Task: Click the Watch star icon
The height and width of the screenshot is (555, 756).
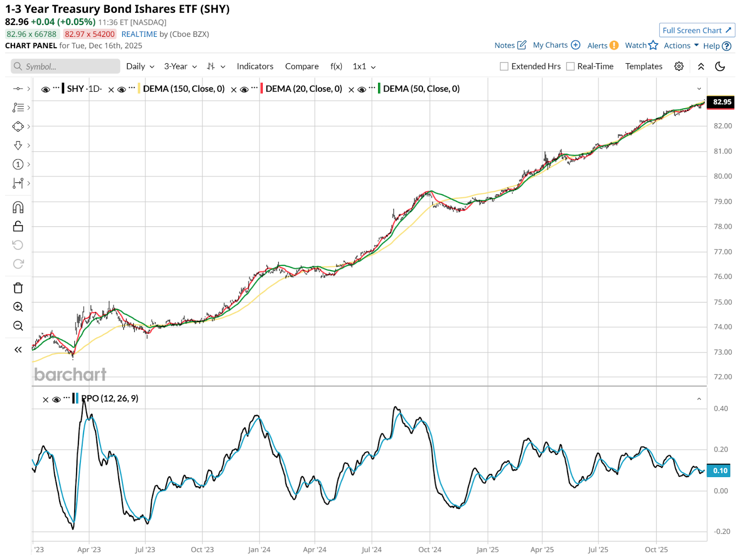Action: tap(653, 45)
